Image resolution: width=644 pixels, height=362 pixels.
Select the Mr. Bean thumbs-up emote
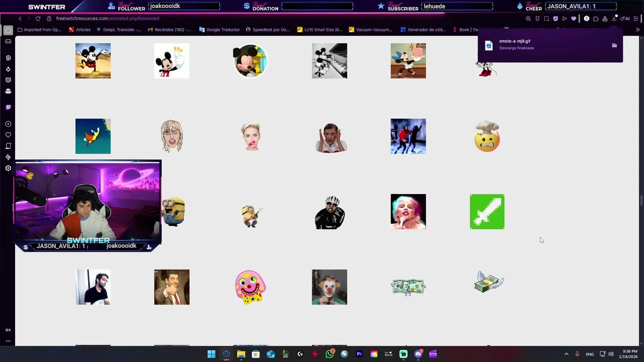pos(172,287)
